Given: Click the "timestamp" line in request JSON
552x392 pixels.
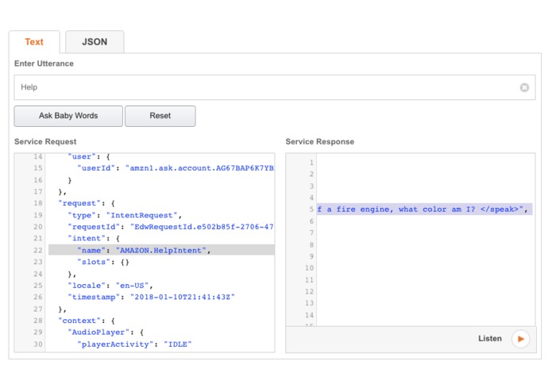Looking at the screenshot, I should 152,298.
